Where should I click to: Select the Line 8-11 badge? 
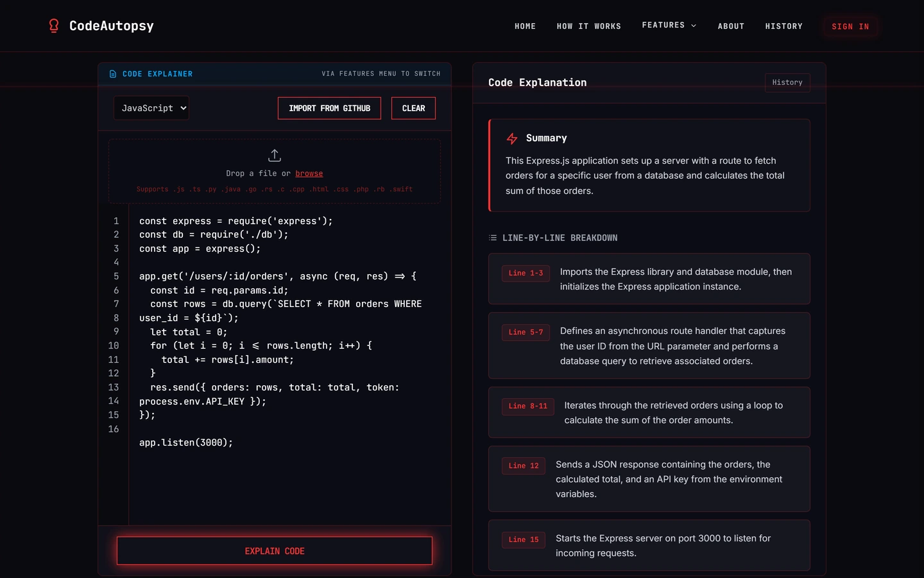pyautogui.click(x=528, y=407)
